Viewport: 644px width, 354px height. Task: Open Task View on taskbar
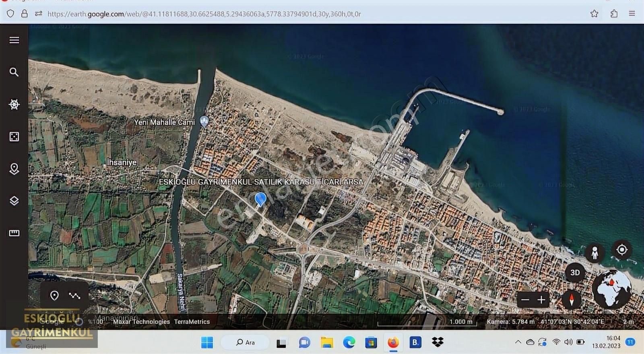coord(281,343)
